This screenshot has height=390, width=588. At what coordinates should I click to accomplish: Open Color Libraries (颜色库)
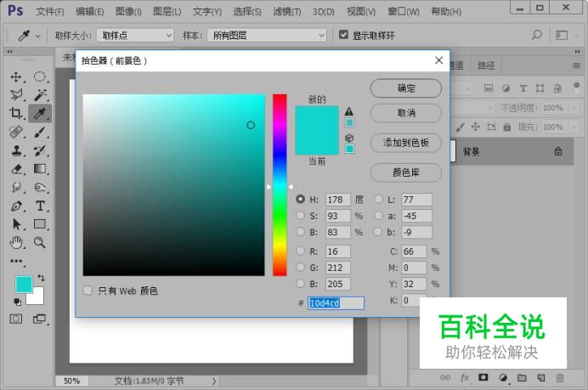[406, 172]
